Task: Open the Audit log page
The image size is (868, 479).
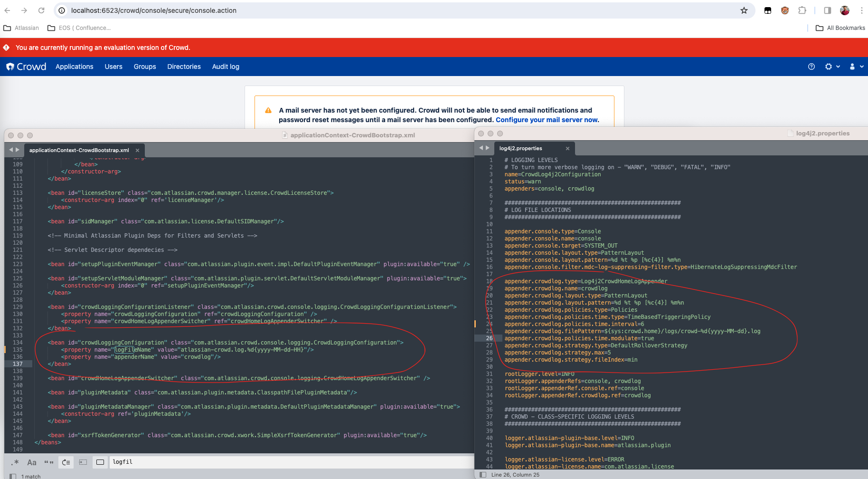Action: point(226,67)
